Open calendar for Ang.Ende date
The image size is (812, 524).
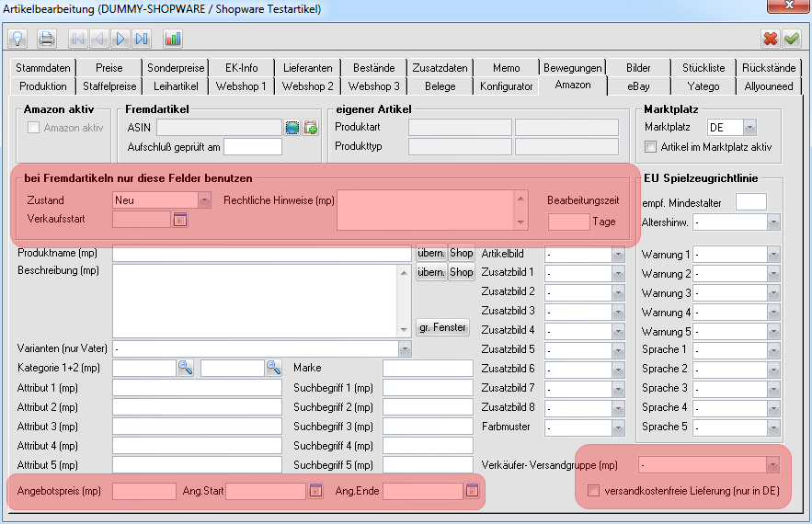coord(471,490)
